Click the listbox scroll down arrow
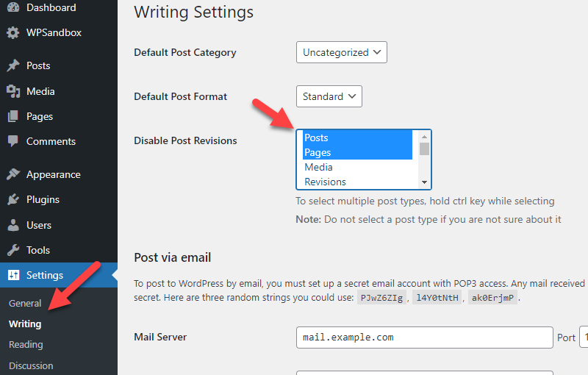 [424, 182]
